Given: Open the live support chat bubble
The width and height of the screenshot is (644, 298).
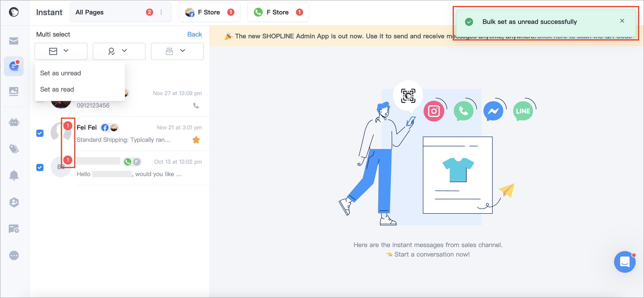Looking at the screenshot, I should point(624,262).
